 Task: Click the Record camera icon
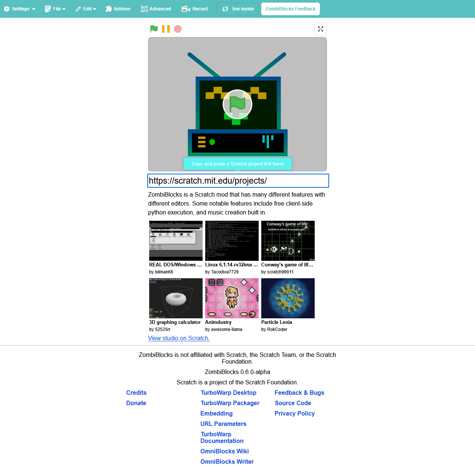(x=186, y=9)
